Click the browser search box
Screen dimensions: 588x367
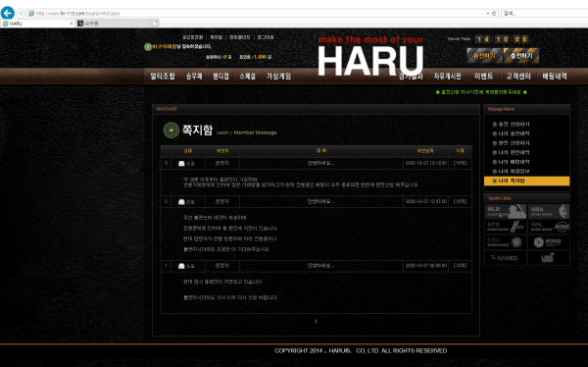pos(545,13)
